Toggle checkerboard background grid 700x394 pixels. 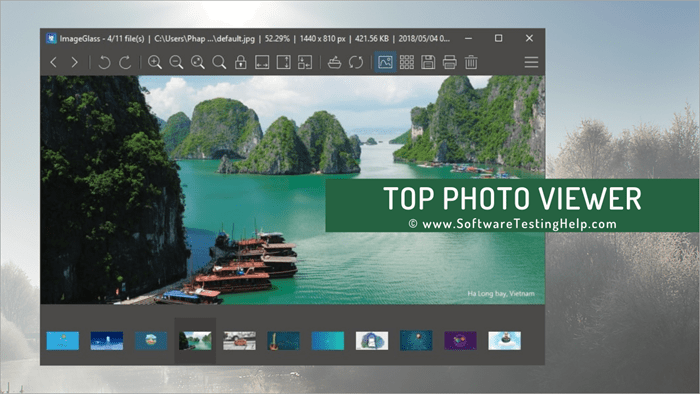tap(407, 62)
